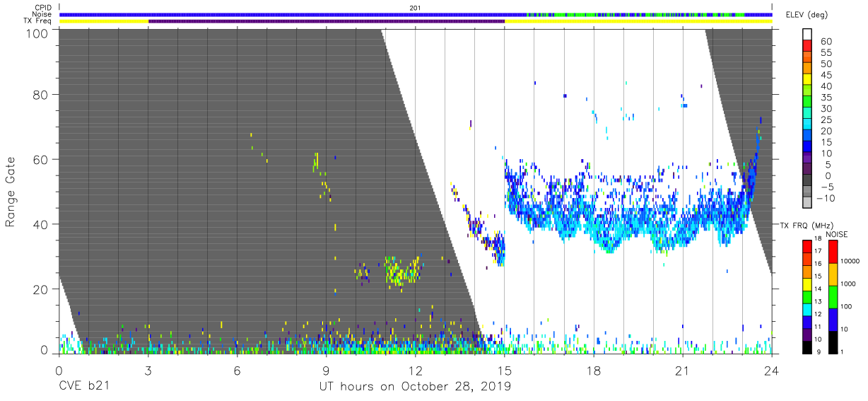Click the '80' tick on the Range Gate axis
Viewport: 868px width, 401px height.
point(40,94)
